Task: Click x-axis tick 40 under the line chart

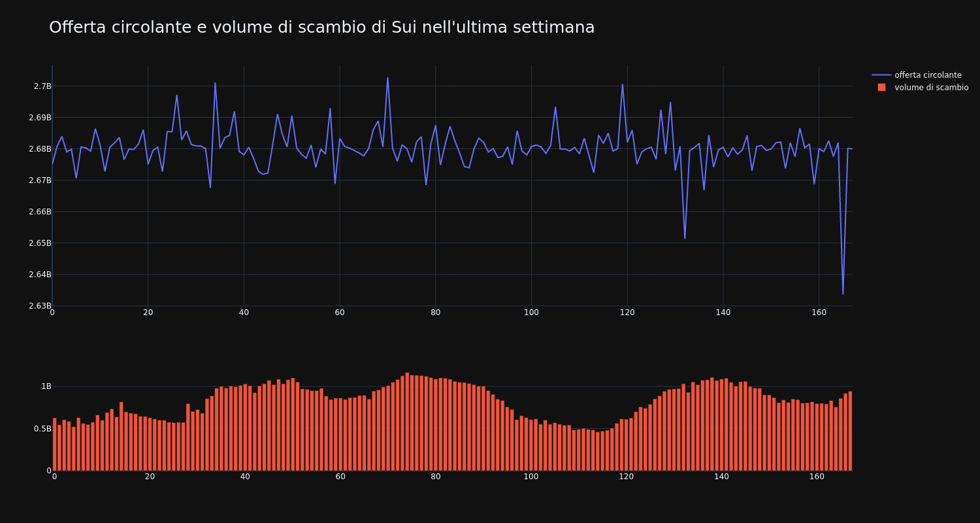Action: pos(244,312)
